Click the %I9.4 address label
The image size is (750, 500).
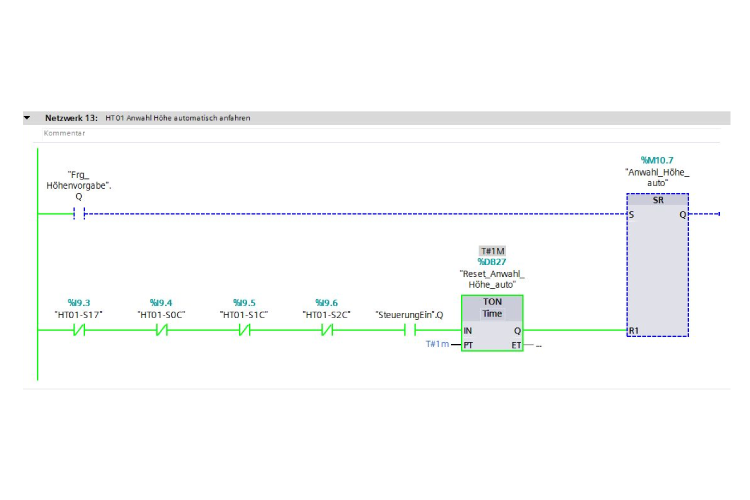pyautogui.click(x=161, y=303)
